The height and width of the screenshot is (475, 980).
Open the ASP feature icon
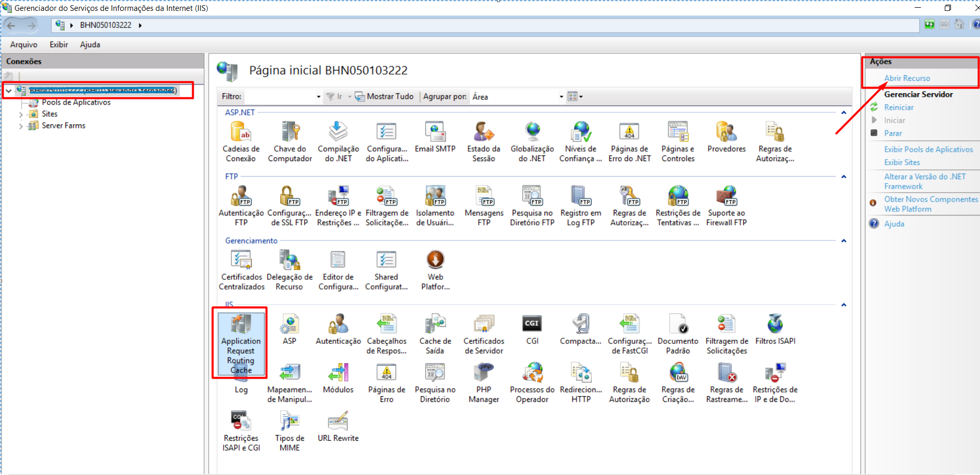point(290,329)
